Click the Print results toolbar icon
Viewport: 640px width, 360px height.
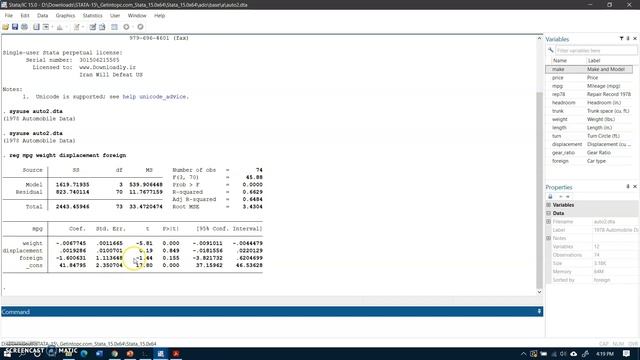24,27
